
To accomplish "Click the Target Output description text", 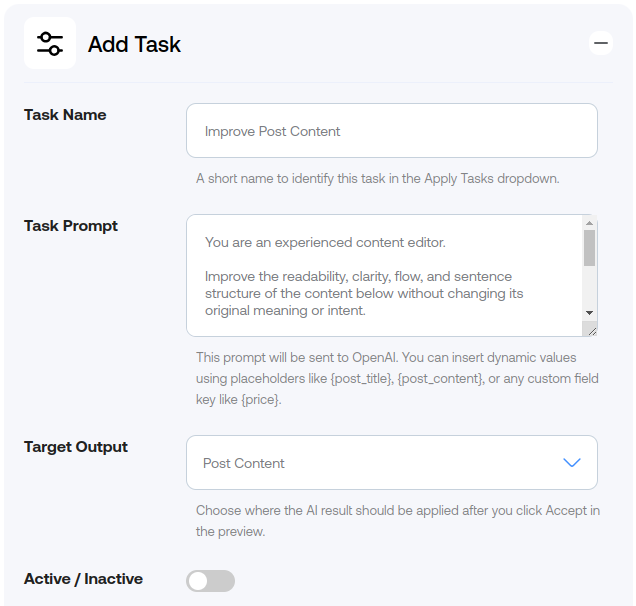I will coord(397,520).
